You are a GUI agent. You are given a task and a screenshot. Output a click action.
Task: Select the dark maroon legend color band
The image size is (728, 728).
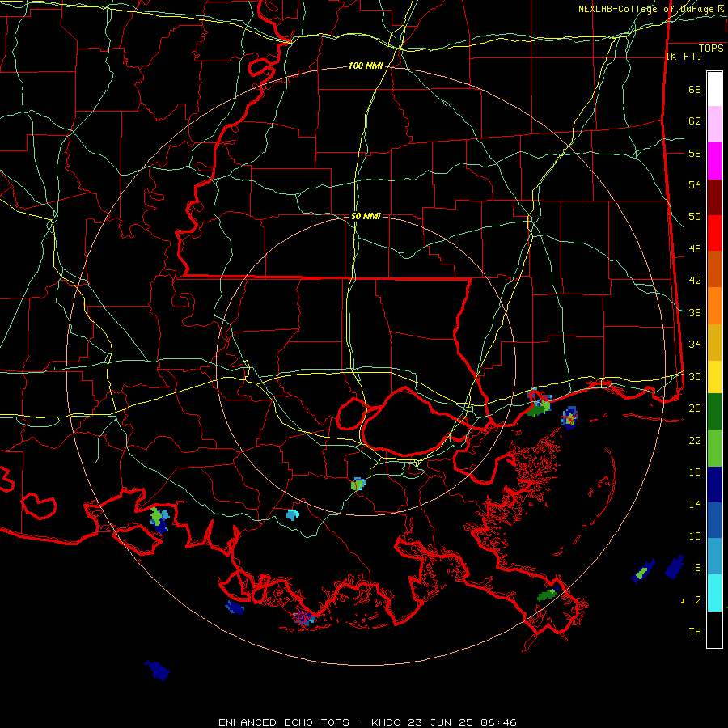pos(714,197)
